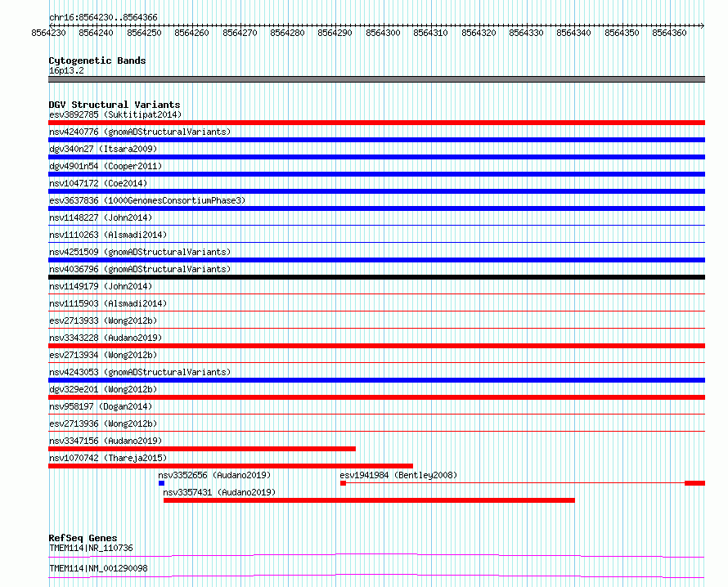Click ruler position 8564240
The width and height of the screenshot is (728, 587).
pyautogui.click(x=96, y=33)
